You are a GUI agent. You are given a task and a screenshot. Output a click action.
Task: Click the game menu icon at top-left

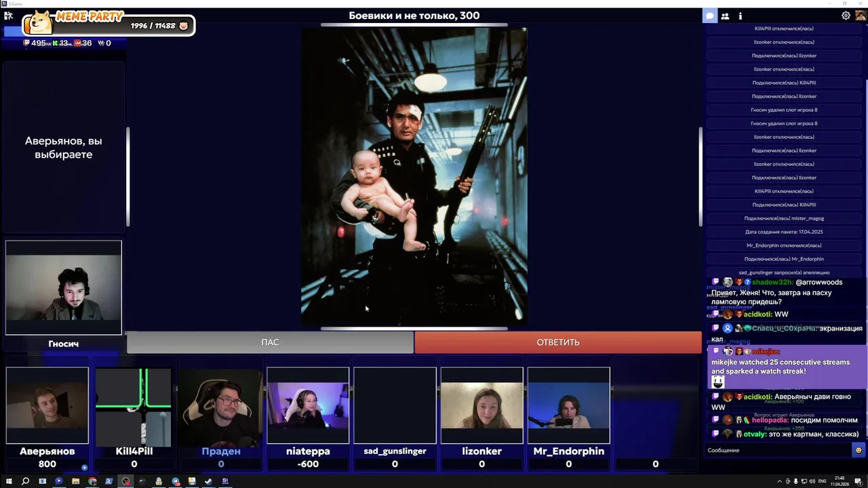pos(9,16)
